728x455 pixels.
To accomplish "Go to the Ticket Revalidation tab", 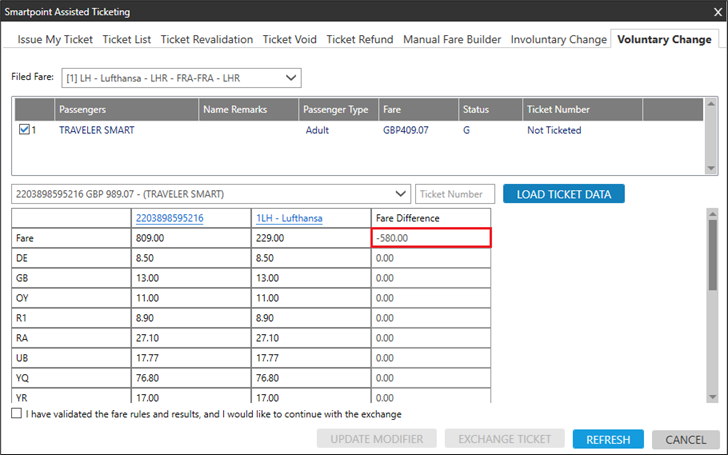I will [208, 40].
